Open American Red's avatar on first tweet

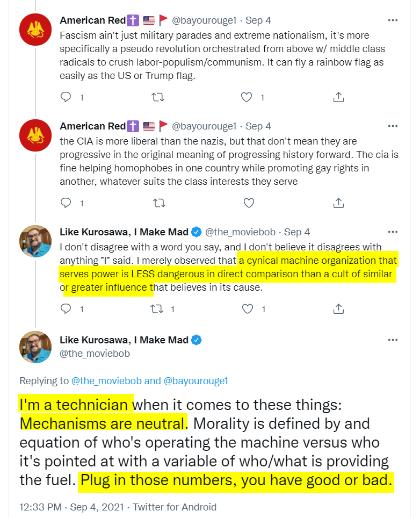coord(35,29)
